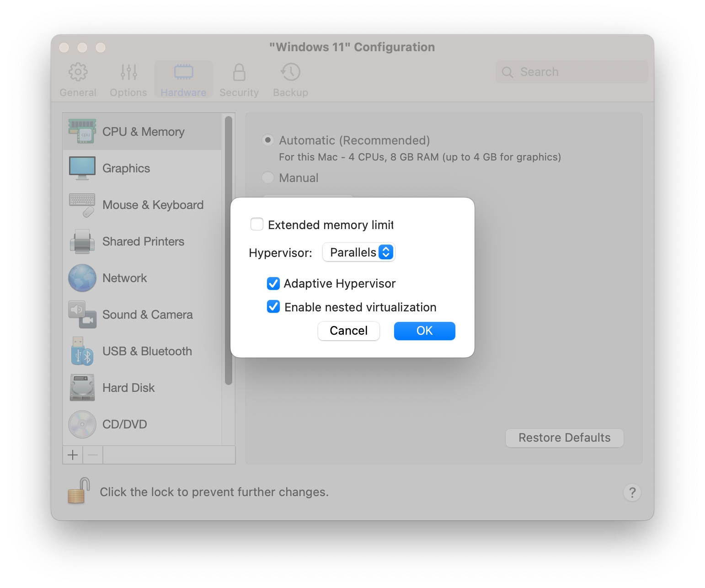
Task: Click the Hard Disk drive icon
Action: (82, 388)
